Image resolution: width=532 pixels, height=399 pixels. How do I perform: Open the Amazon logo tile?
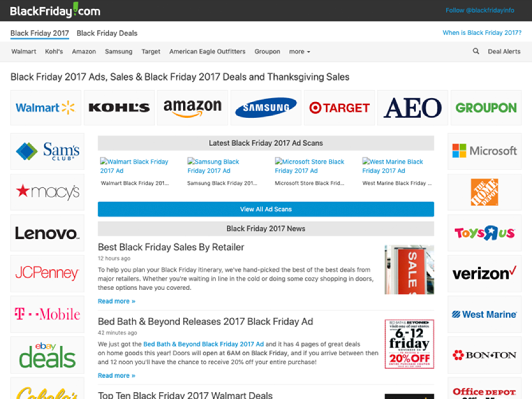click(x=192, y=108)
